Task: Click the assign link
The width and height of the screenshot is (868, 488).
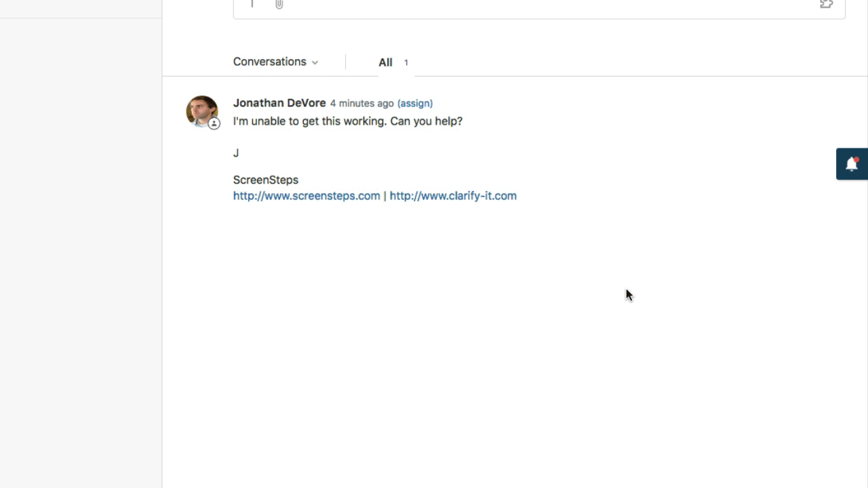Action: pos(415,103)
